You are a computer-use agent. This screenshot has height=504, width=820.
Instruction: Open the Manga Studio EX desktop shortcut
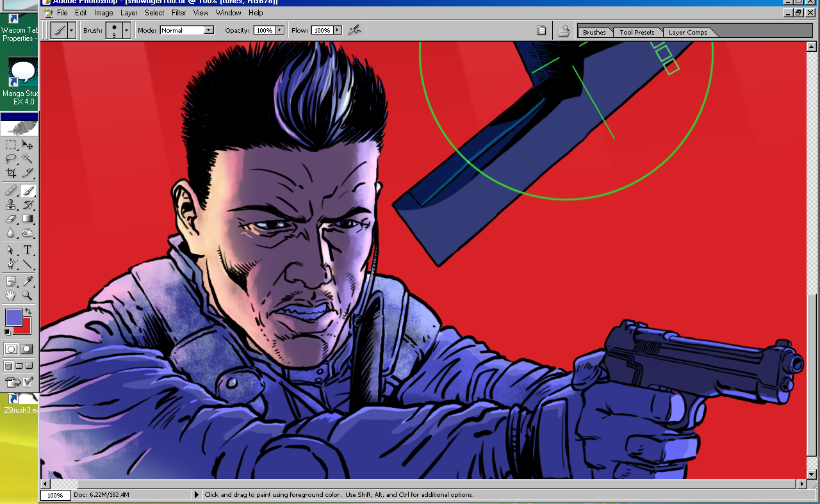click(x=22, y=81)
